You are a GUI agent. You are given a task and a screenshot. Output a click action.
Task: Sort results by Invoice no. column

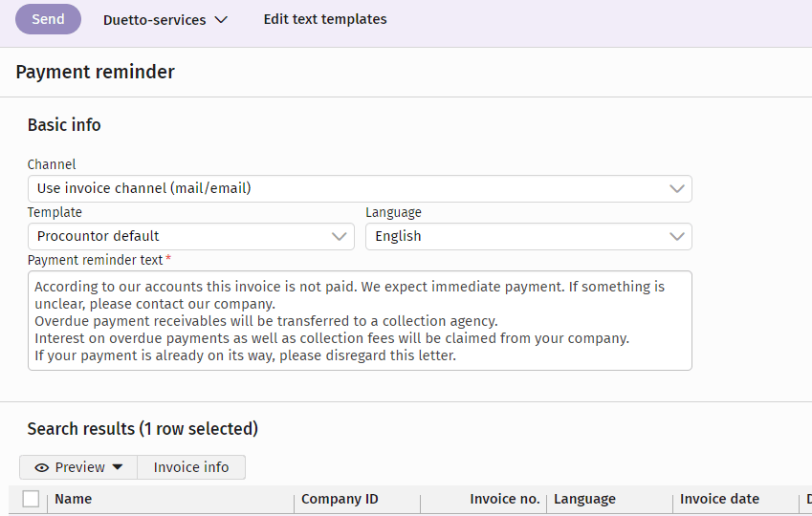(x=505, y=499)
